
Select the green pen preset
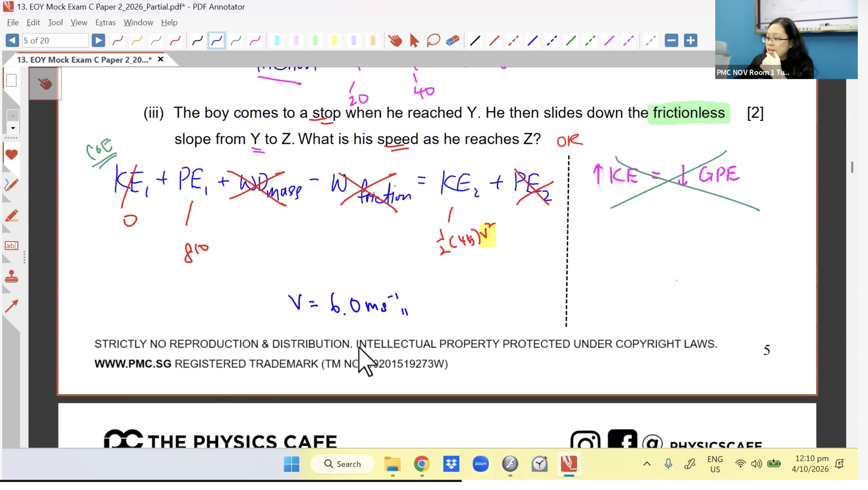point(236,40)
